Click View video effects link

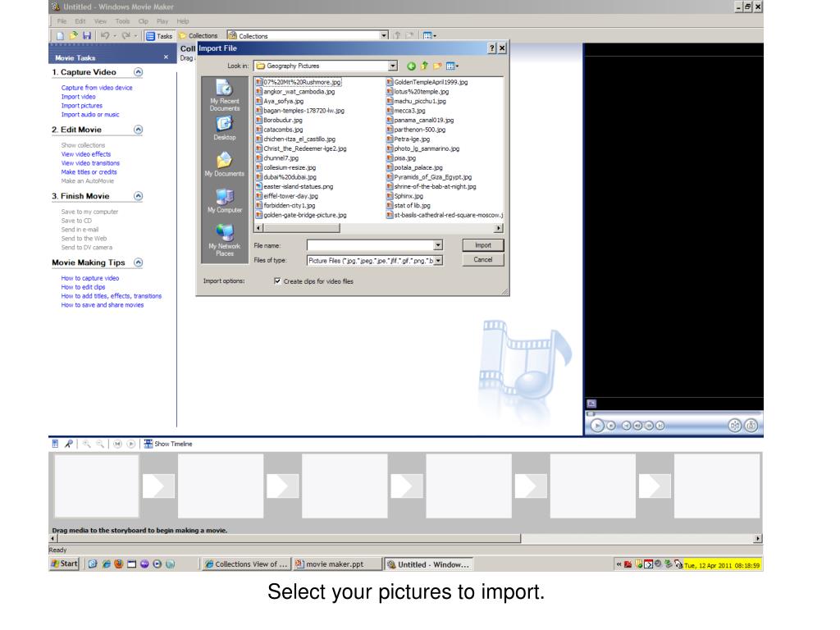85,154
